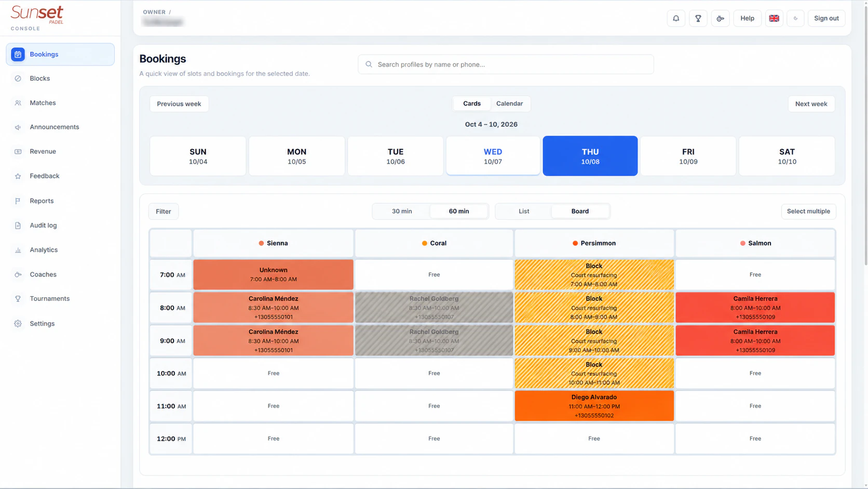Open Unknown 7:00 AM Sienna booking

point(273,274)
